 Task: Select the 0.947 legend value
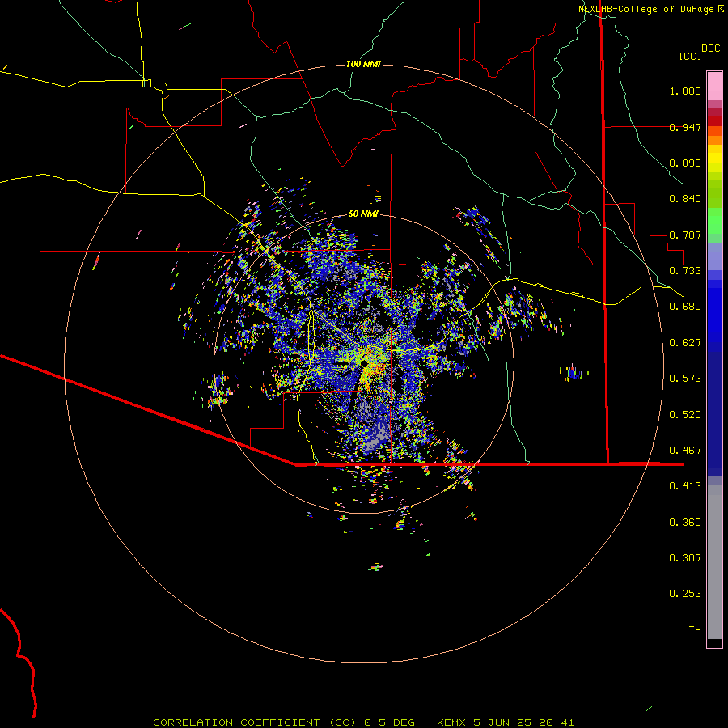[x=685, y=127]
